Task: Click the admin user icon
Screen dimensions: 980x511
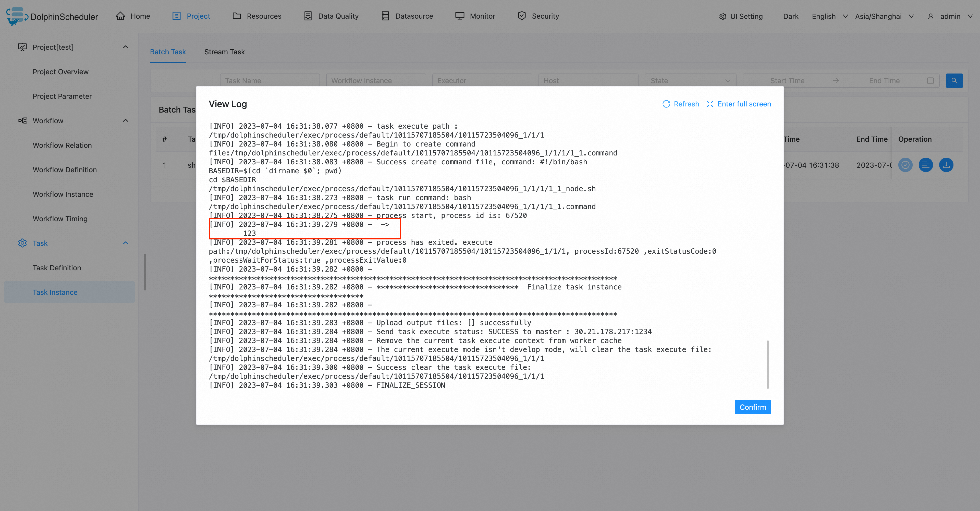Action: [x=930, y=16]
